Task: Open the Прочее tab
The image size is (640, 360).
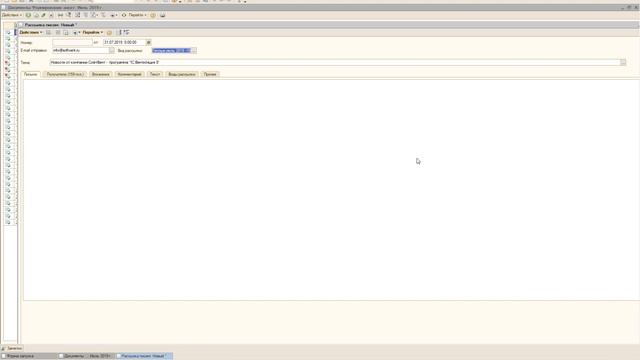Action: click(210, 74)
